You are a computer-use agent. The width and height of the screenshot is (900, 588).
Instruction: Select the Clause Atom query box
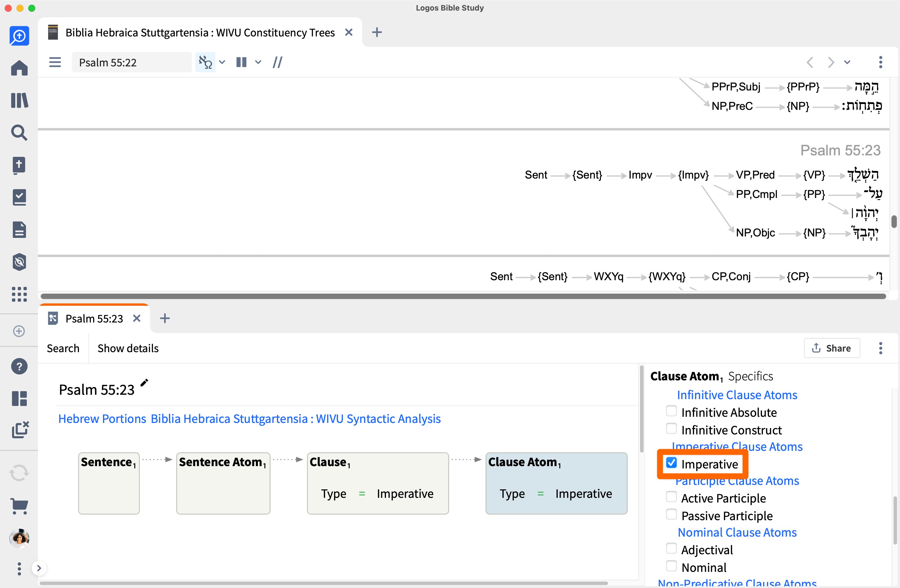(x=556, y=483)
